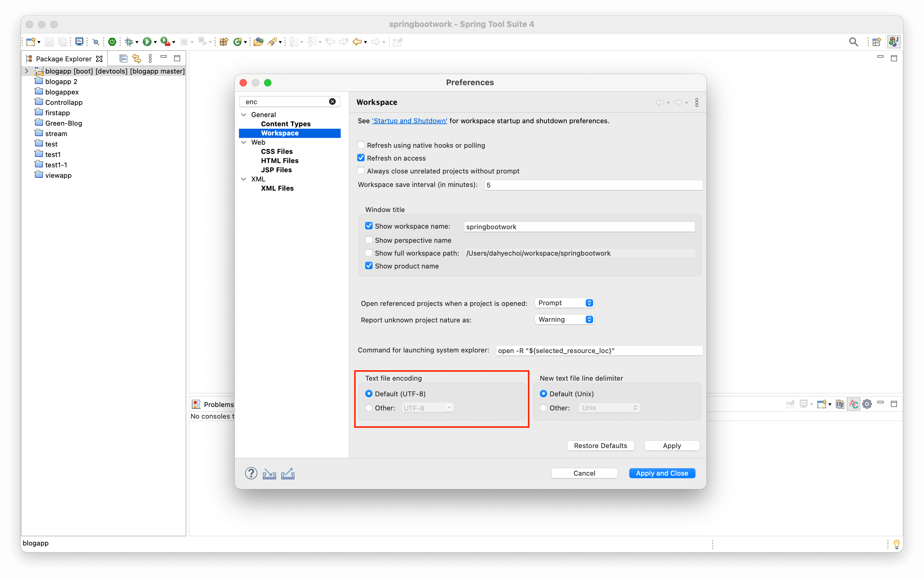Click the Debug bug icon
Image resolution: width=924 pixels, height=578 pixels.
(x=129, y=42)
